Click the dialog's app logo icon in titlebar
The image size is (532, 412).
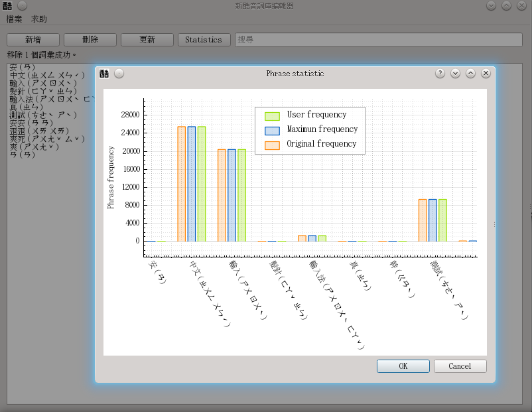tap(104, 73)
